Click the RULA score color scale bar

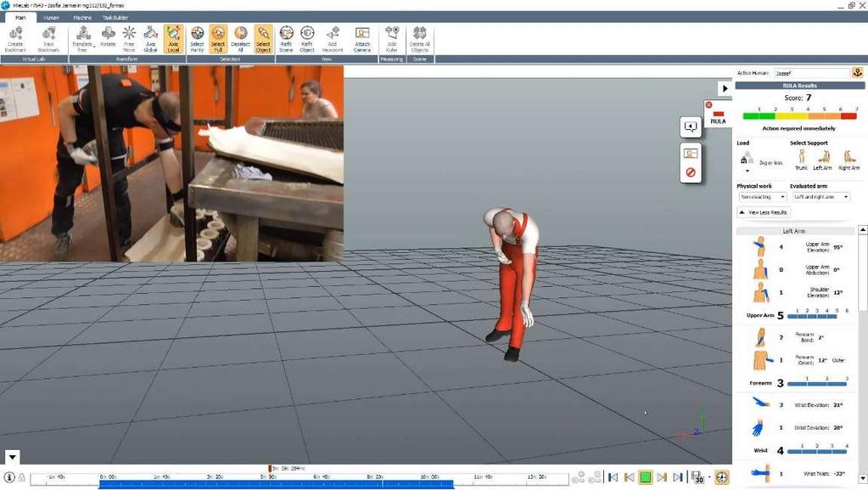click(800, 116)
